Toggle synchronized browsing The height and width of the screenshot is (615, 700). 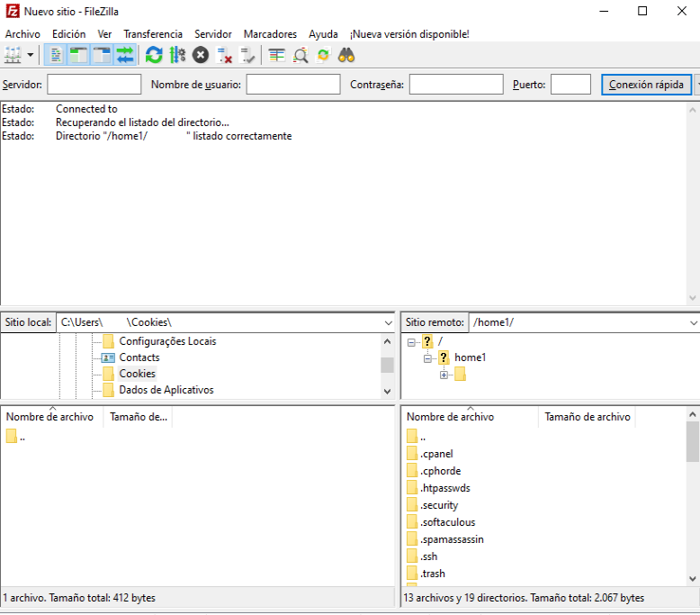click(323, 56)
